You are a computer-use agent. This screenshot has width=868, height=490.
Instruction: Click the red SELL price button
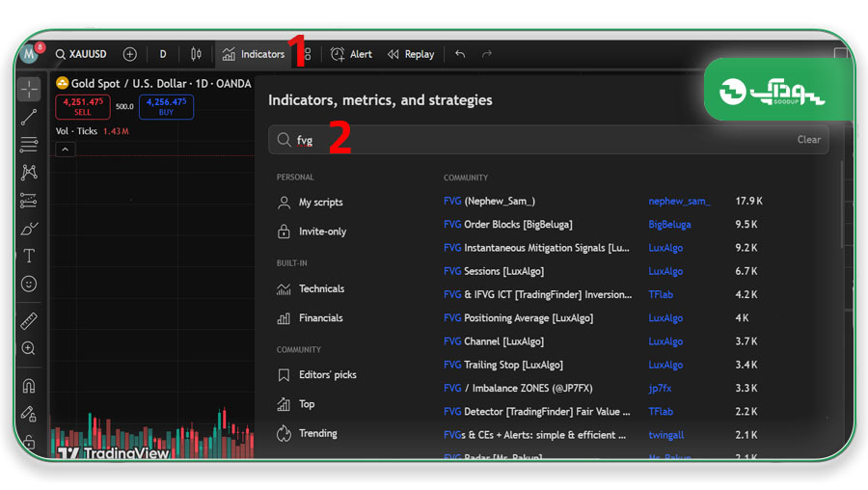tap(83, 107)
